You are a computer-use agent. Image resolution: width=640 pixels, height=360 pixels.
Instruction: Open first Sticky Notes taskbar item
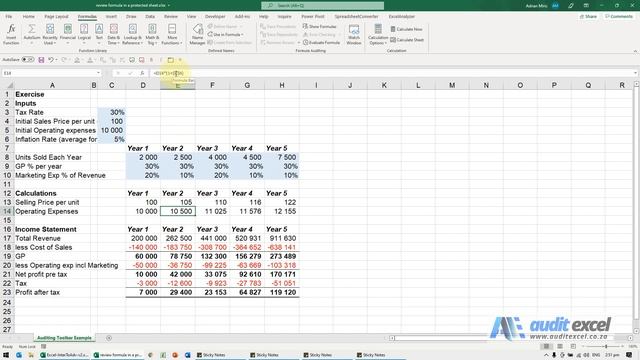coord(211,355)
